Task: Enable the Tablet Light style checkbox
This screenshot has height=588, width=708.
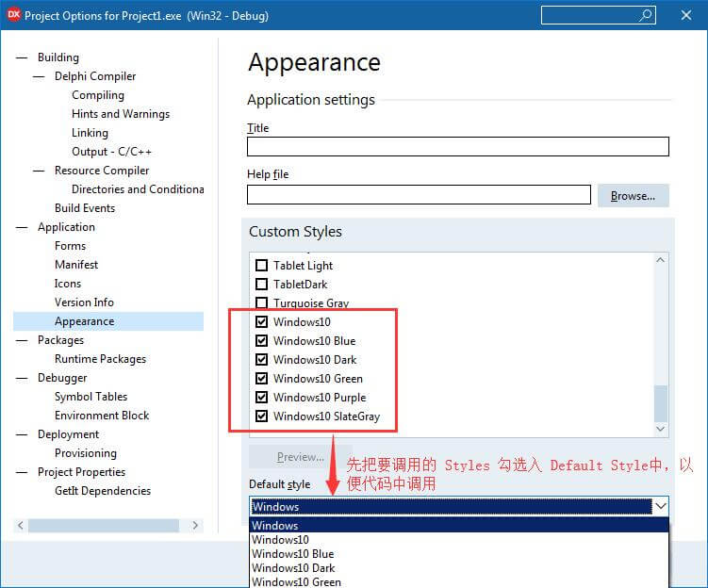Action: point(262,266)
